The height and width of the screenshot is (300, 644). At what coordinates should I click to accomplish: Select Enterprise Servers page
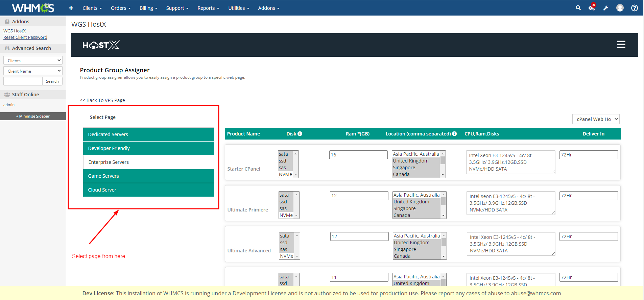click(109, 162)
